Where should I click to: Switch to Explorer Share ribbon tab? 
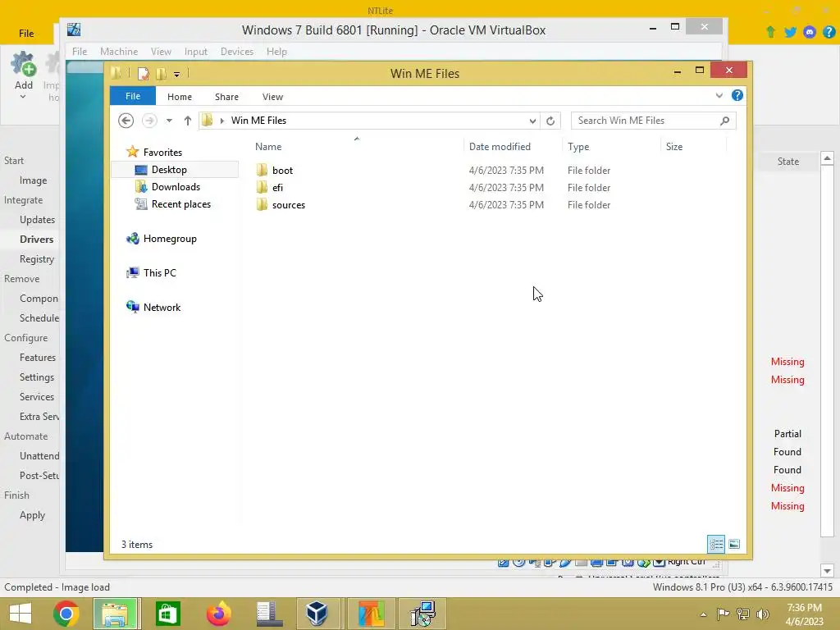tap(226, 97)
